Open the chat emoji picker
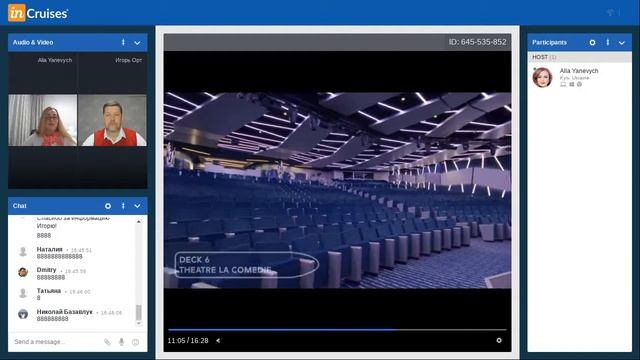640x360 pixels. (x=135, y=342)
